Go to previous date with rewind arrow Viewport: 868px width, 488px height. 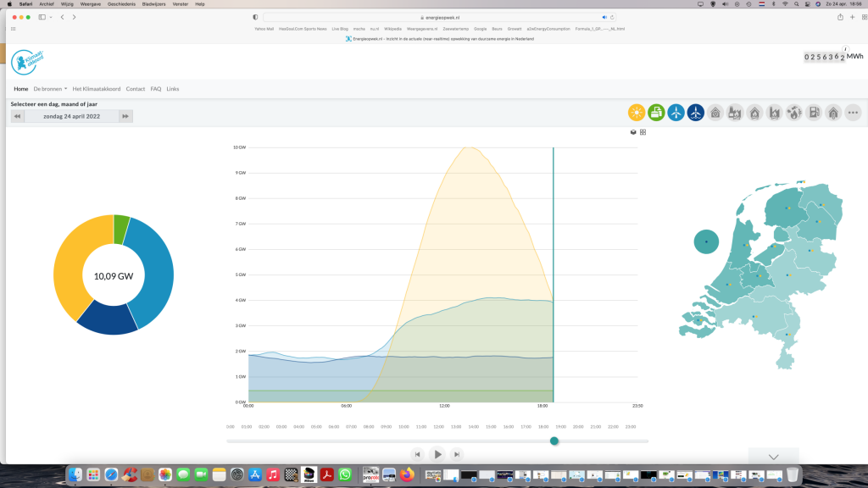pyautogui.click(x=17, y=116)
